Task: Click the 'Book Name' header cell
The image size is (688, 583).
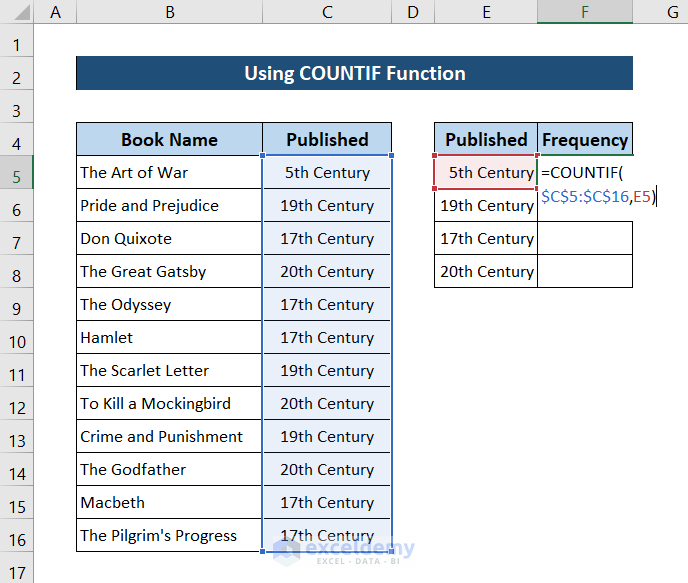Action: point(170,139)
